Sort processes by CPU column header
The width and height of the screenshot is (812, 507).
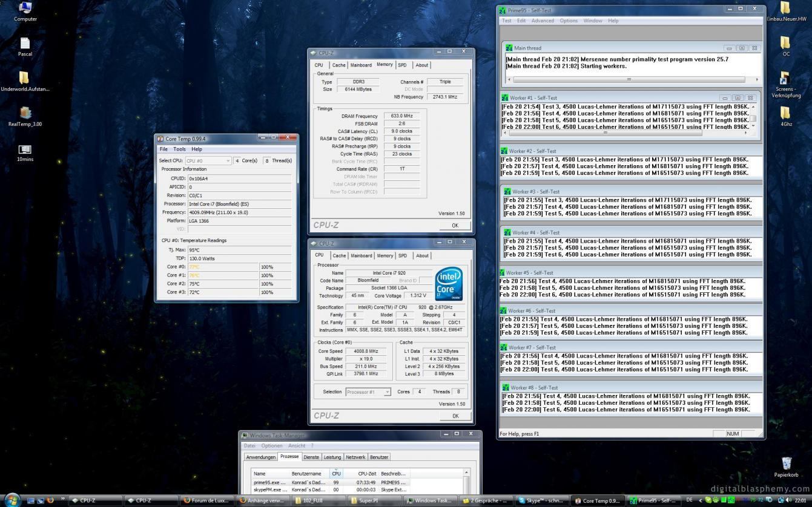point(336,474)
